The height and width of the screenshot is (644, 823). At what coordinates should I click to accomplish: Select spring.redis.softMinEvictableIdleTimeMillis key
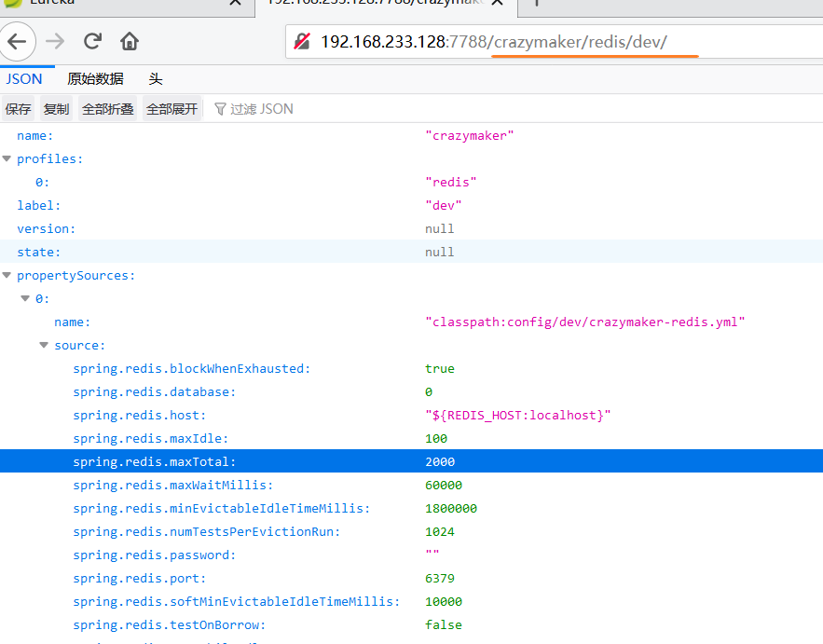coord(236,601)
